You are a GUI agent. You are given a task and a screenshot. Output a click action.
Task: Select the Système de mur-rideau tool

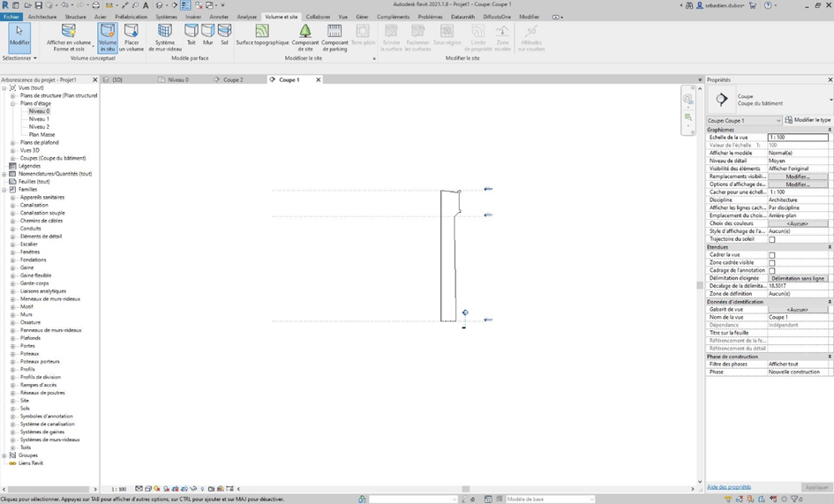pos(165,35)
